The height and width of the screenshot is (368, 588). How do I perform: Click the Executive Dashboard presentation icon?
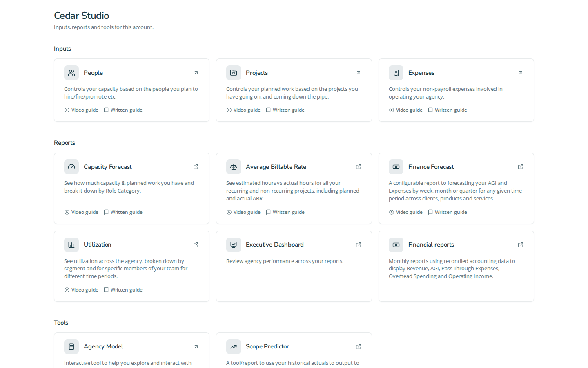point(234,245)
